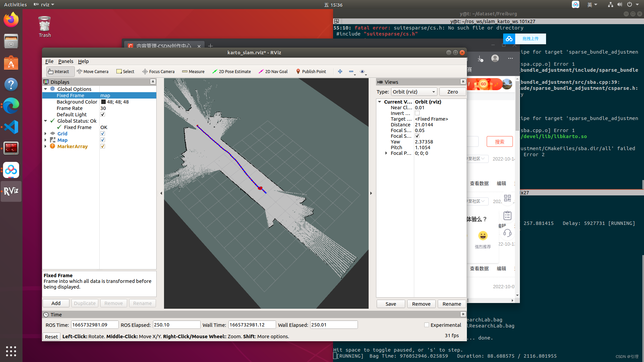This screenshot has width=644, height=362.
Task: Select the Move Camera tool
Action: point(93,71)
